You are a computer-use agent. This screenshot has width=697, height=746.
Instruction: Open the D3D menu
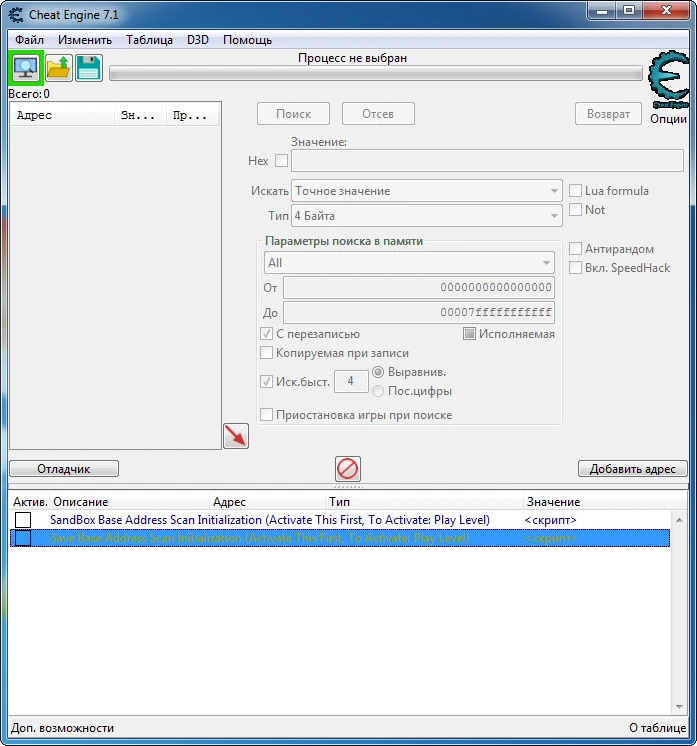pyautogui.click(x=198, y=40)
